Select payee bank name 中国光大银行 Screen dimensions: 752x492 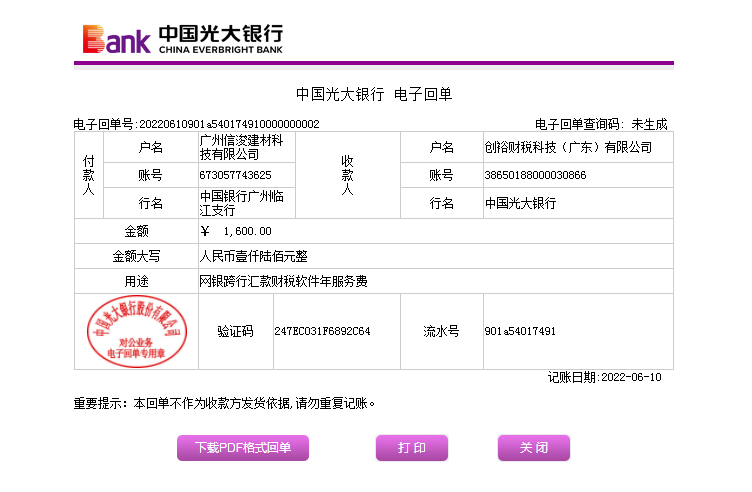[520, 203]
